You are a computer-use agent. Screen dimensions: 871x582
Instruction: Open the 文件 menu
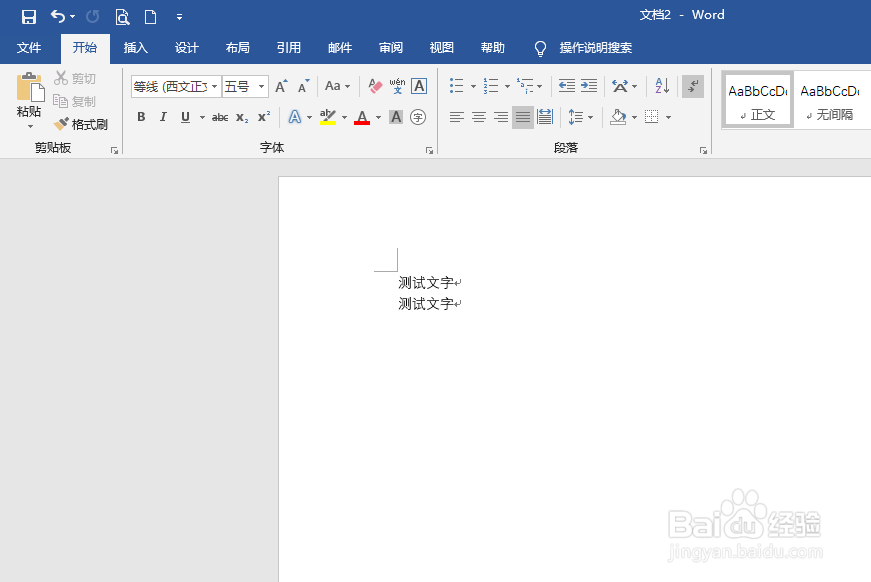30,47
